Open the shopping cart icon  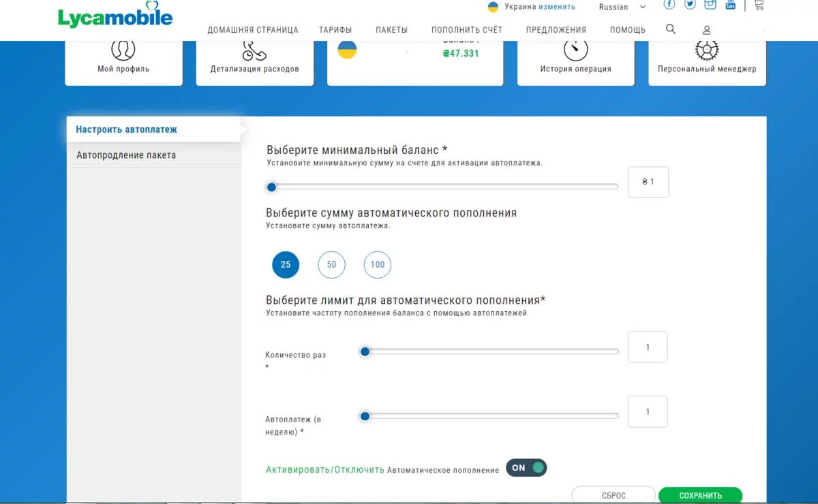point(759,5)
